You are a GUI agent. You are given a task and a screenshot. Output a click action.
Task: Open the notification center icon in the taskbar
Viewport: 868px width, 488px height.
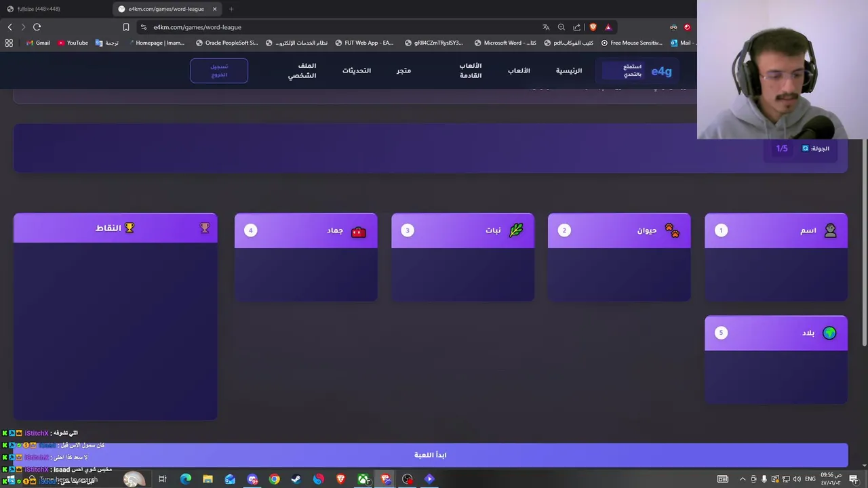click(853, 479)
